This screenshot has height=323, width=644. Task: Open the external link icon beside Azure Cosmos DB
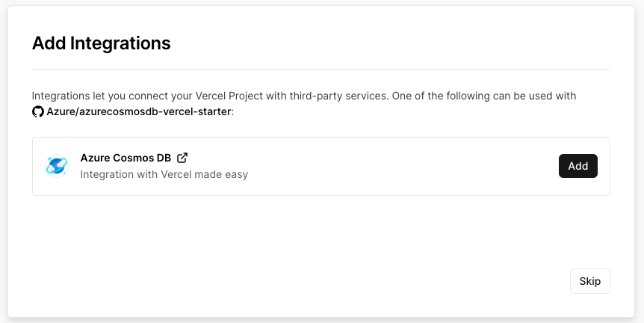182,158
